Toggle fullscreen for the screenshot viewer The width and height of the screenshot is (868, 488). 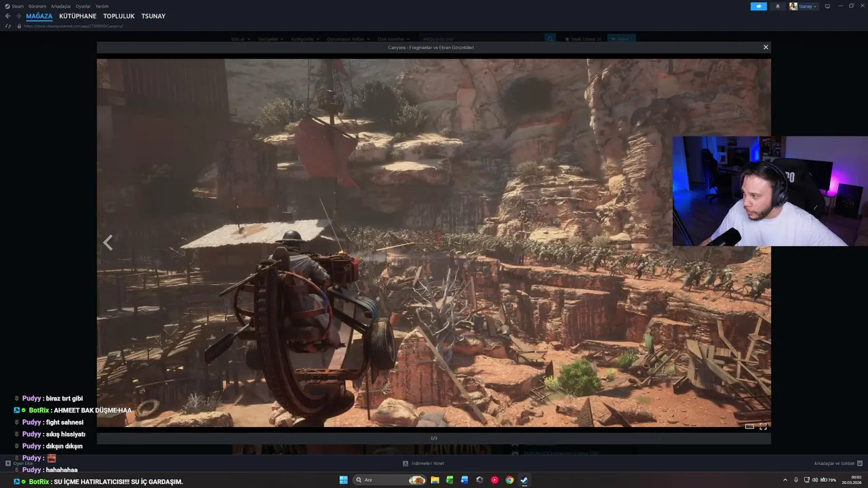pyautogui.click(x=763, y=426)
